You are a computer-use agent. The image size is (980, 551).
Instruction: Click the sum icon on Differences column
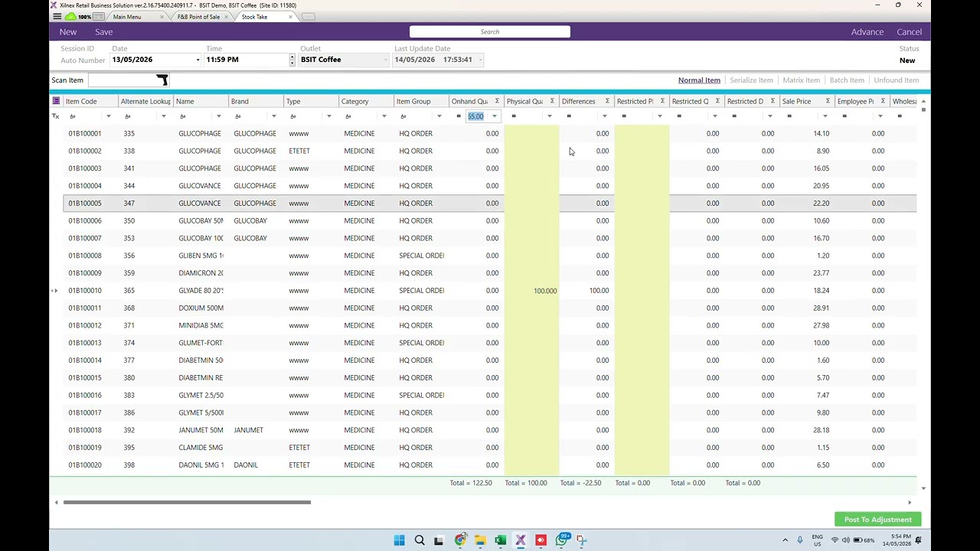click(x=607, y=101)
